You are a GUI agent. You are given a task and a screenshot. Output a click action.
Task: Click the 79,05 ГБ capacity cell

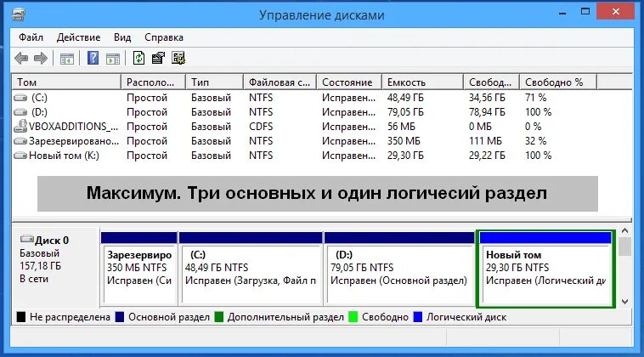(405, 112)
